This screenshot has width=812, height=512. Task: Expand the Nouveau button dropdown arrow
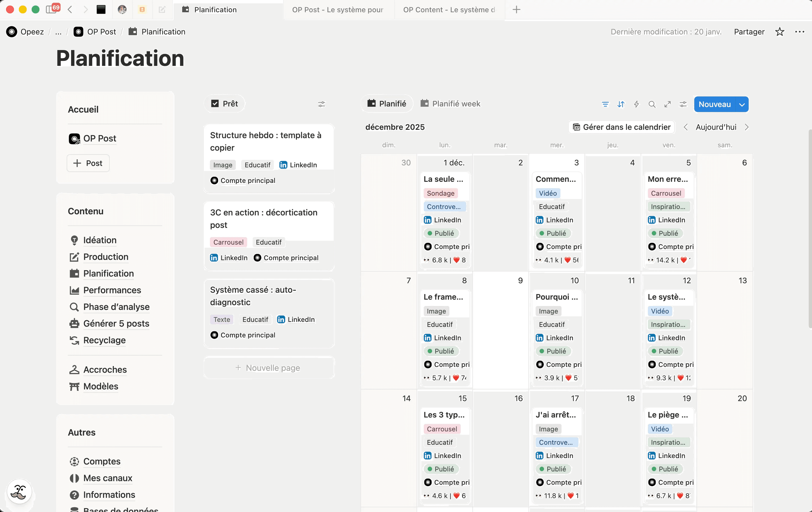click(x=742, y=104)
